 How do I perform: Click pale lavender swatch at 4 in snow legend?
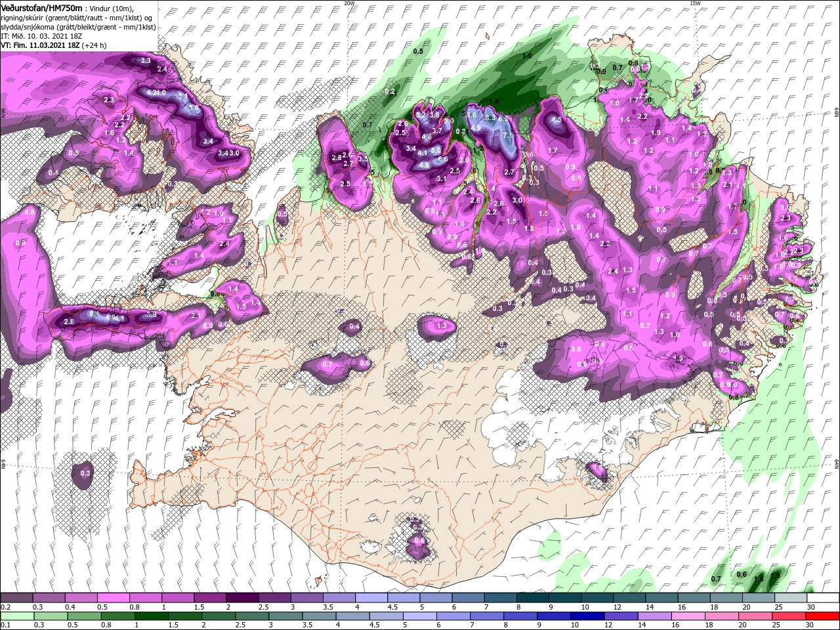click(x=371, y=598)
